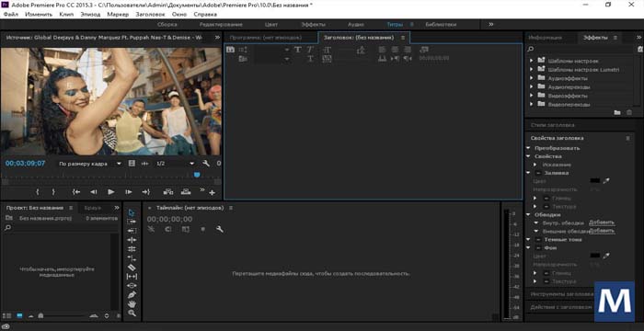Collapse the Обводки section
The height and width of the screenshot is (331, 644).
point(529,215)
